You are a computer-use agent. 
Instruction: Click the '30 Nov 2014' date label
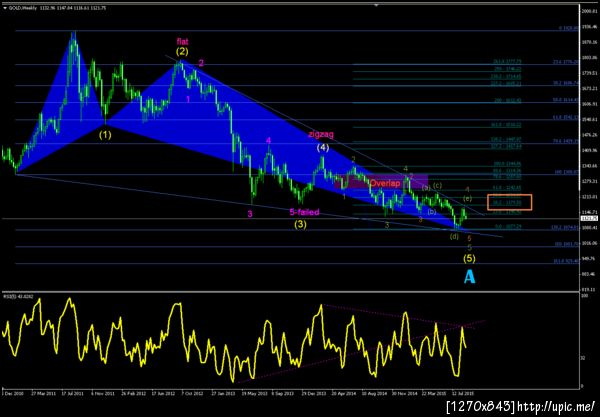[404, 393]
